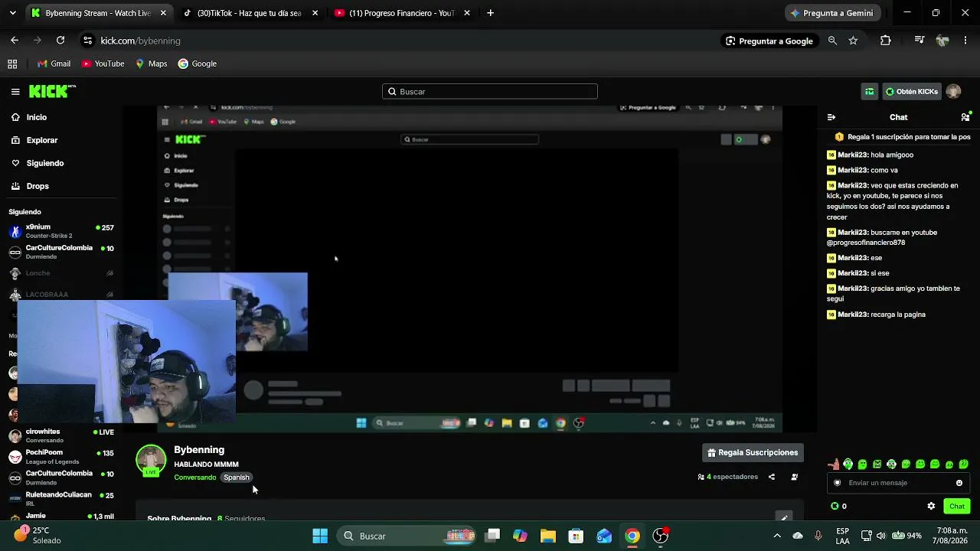
Task: Open the Kick user profile avatar menu
Action: (x=953, y=92)
